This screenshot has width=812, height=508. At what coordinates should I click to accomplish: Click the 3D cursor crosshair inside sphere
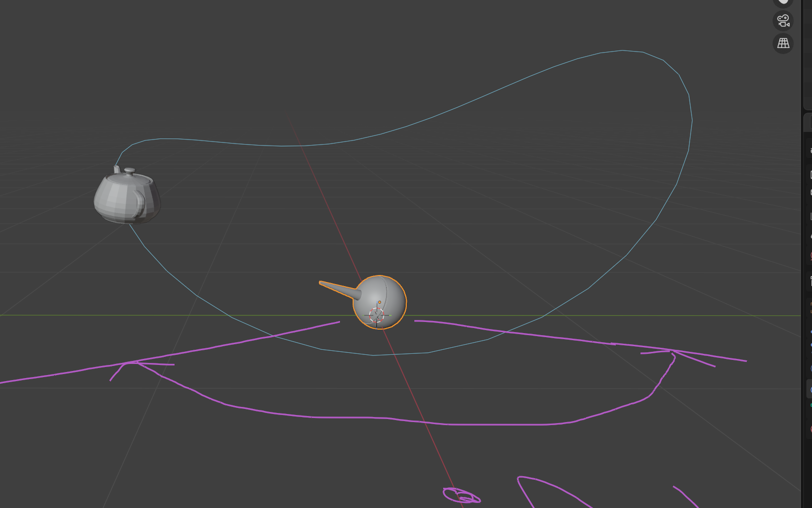pyautogui.click(x=377, y=315)
